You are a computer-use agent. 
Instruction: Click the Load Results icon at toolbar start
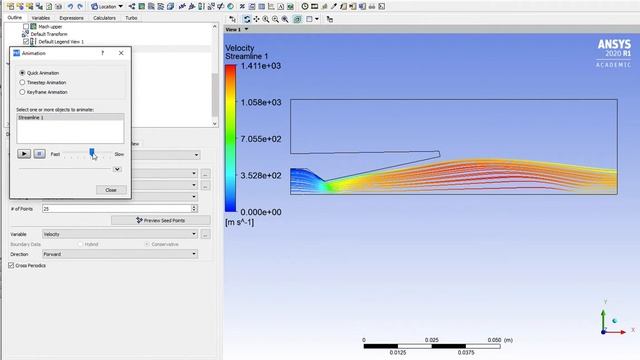coord(11,7)
